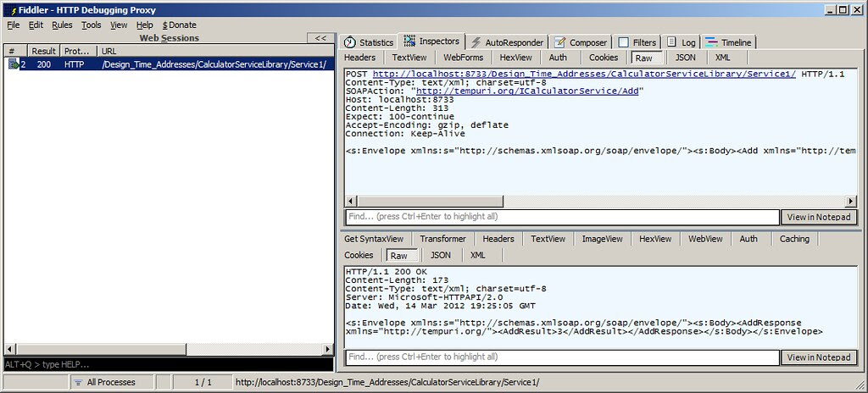The height and width of the screenshot is (393, 868).
Task: Click the Log tab document icon
Action: (x=671, y=42)
